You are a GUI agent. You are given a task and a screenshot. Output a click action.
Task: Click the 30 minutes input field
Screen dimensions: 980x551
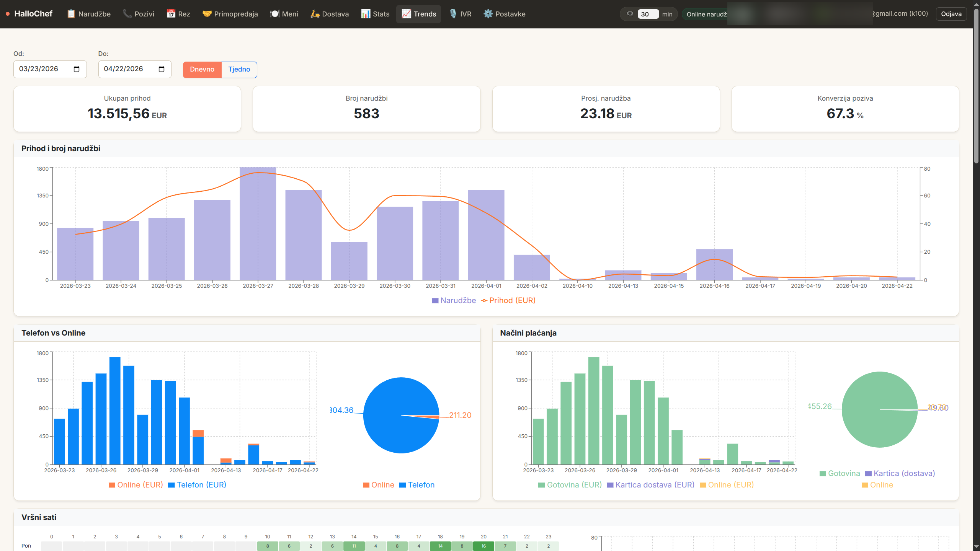click(648, 14)
